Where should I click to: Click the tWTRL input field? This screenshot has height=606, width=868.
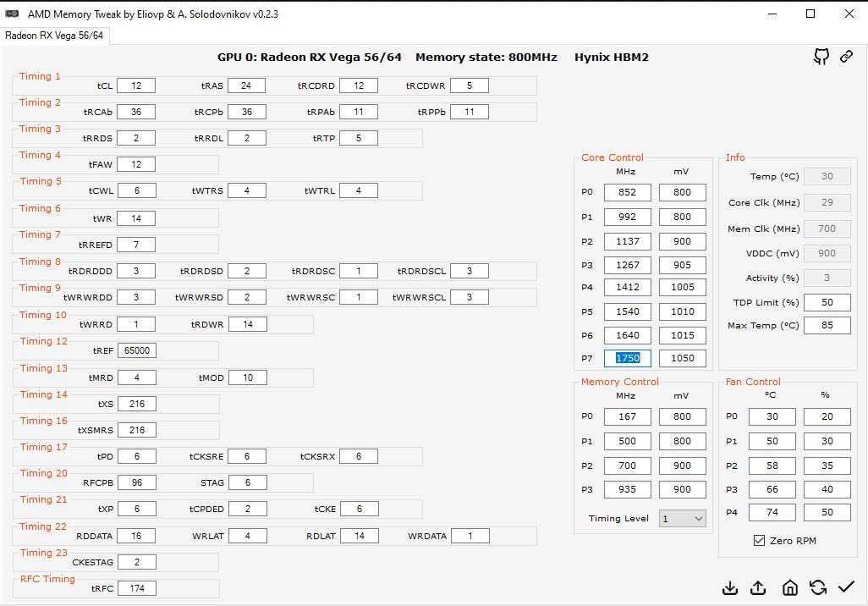[x=359, y=190]
